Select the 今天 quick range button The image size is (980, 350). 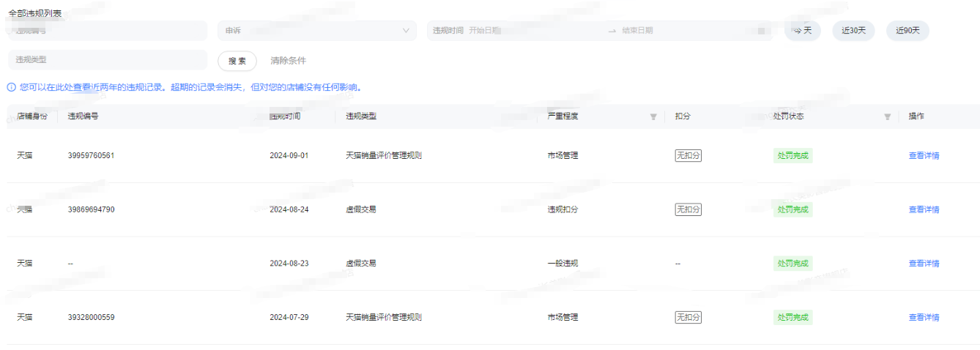coord(803,31)
